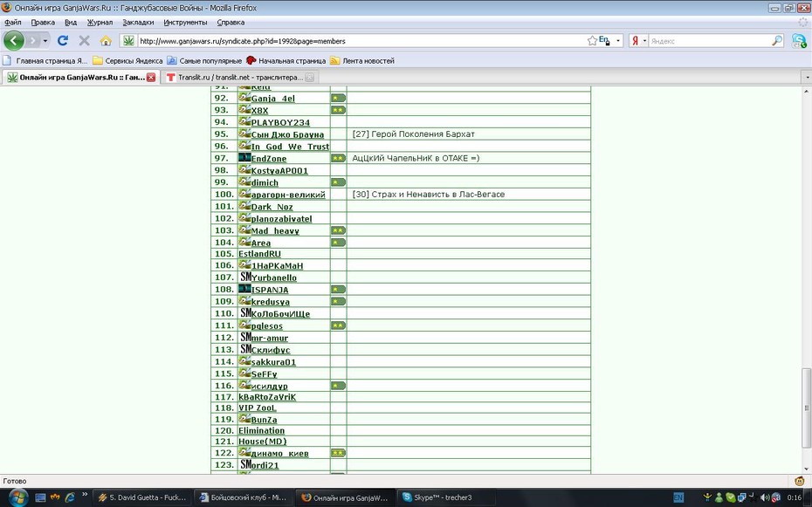Click the Skype icon in browser toolbar
This screenshot has width=812, height=507.
pyautogui.click(x=799, y=41)
